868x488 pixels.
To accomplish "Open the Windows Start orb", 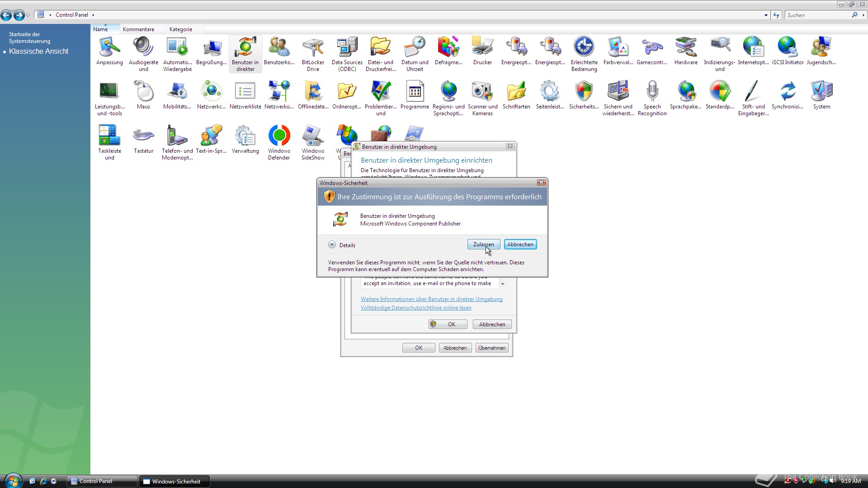I will pyautogui.click(x=13, y=481).
